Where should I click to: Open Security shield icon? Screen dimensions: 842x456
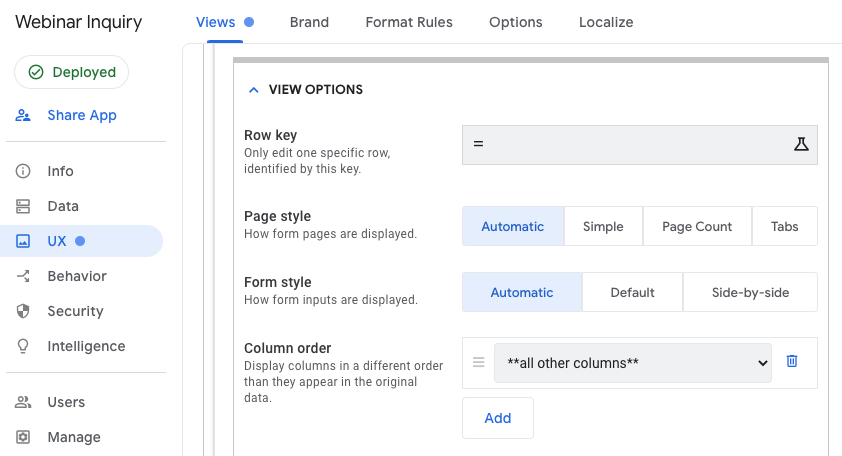coord(23,311)
